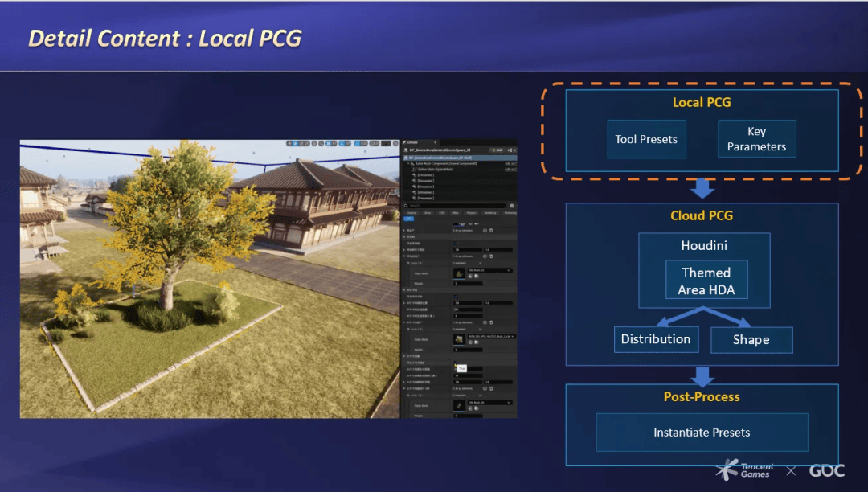Toggle the checkbox beside the True tooltip
Viewport: 868px width, 492px height.
click(456, 363)
